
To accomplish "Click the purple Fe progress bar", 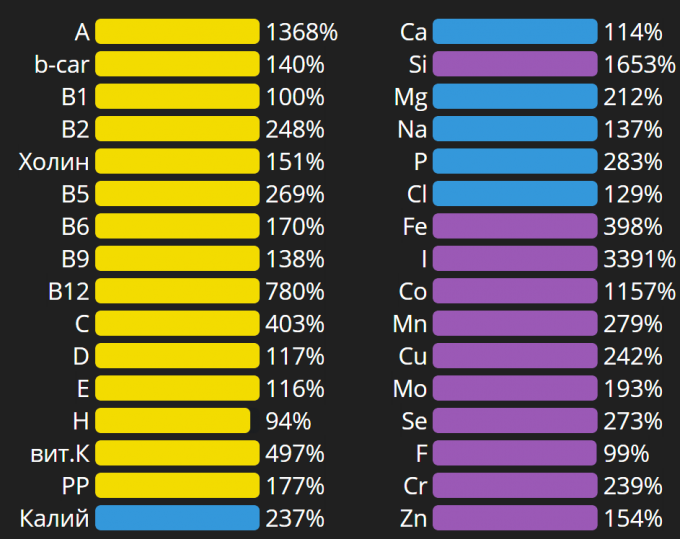I will (x=515, y=227).
